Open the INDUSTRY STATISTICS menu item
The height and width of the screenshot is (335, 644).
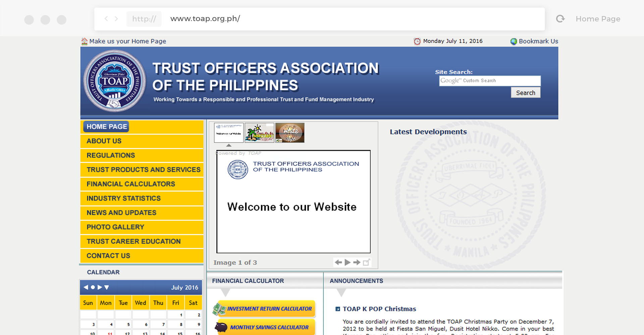[142, 198]
